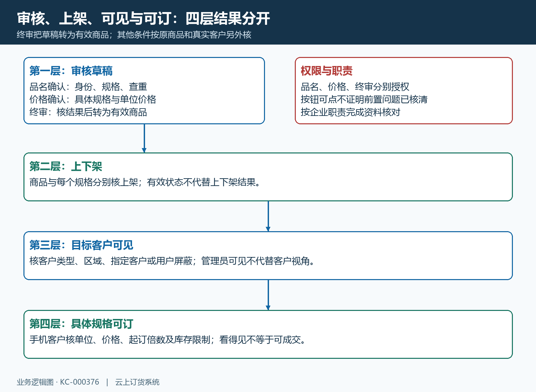536x392 pixels.
Task: Click the title 审核、上架、可见与可订：四层结果分开
Action: (x=143, y=18)
